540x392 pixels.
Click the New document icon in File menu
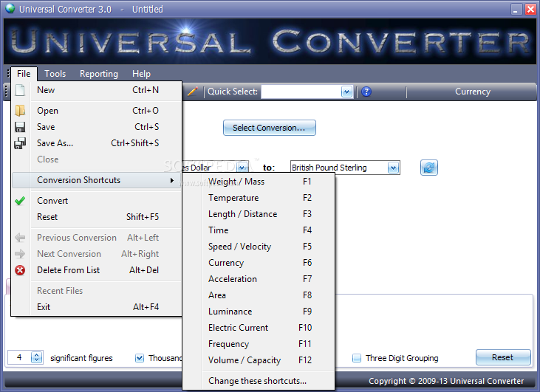coord(21,90)
